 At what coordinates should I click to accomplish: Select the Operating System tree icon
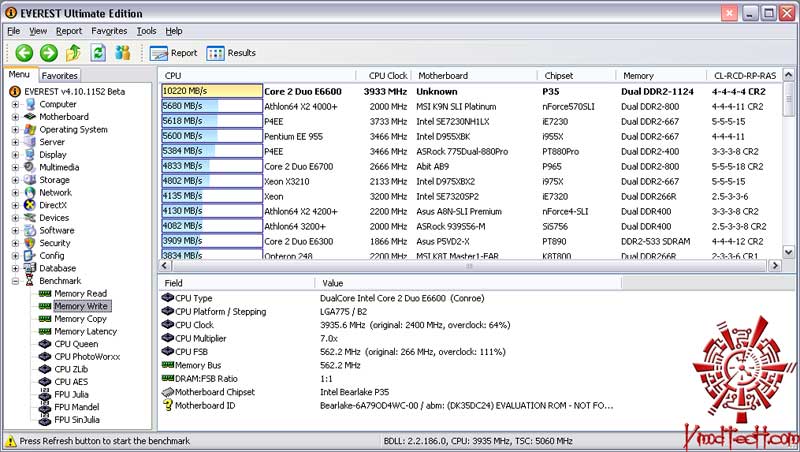(30, 130)
